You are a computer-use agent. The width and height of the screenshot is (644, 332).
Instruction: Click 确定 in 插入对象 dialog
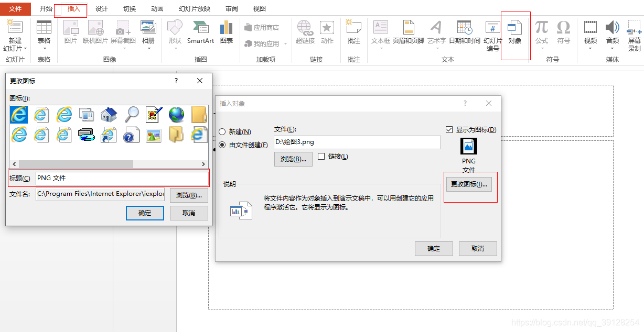point(434,249)
